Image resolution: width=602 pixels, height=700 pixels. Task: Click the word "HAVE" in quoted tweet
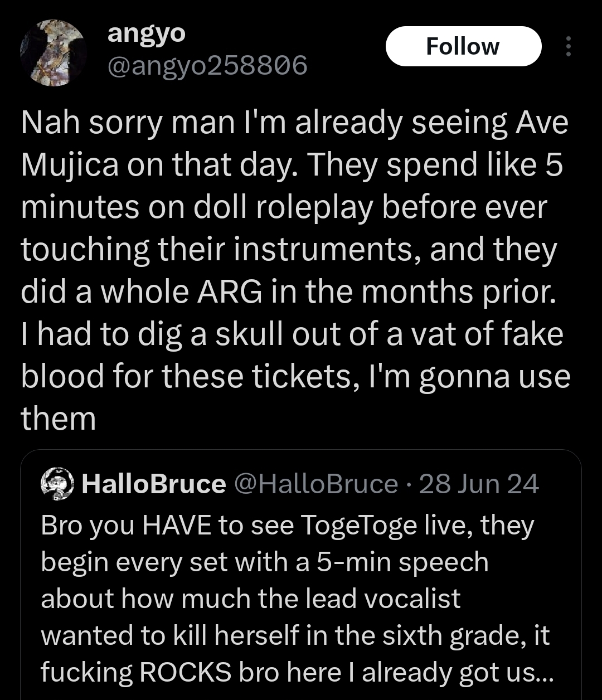click(176, 524)
